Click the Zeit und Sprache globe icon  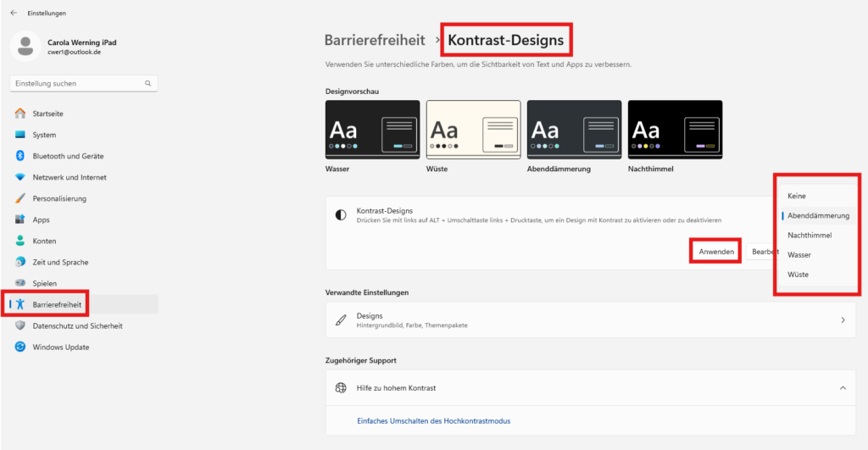(x=20, y=262)
